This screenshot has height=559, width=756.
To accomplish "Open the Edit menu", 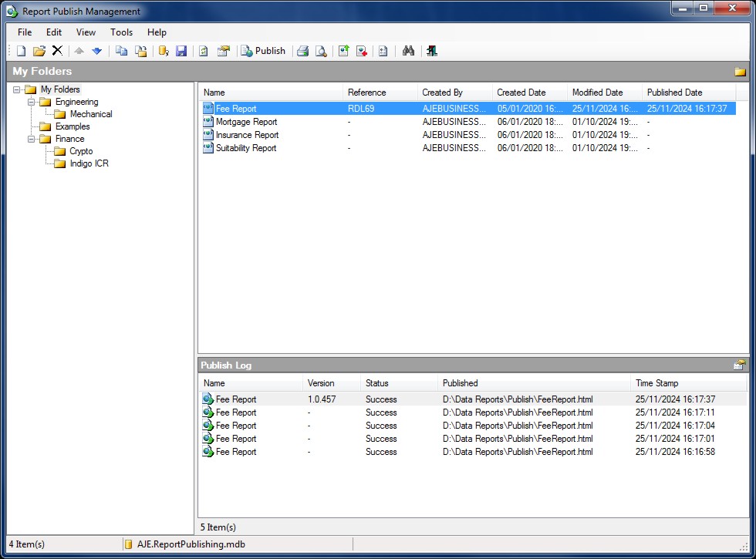I will [54, 32].
